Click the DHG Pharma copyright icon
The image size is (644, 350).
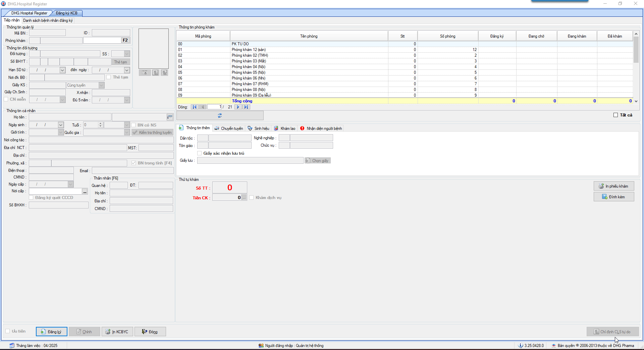click(x=554, y=346)
